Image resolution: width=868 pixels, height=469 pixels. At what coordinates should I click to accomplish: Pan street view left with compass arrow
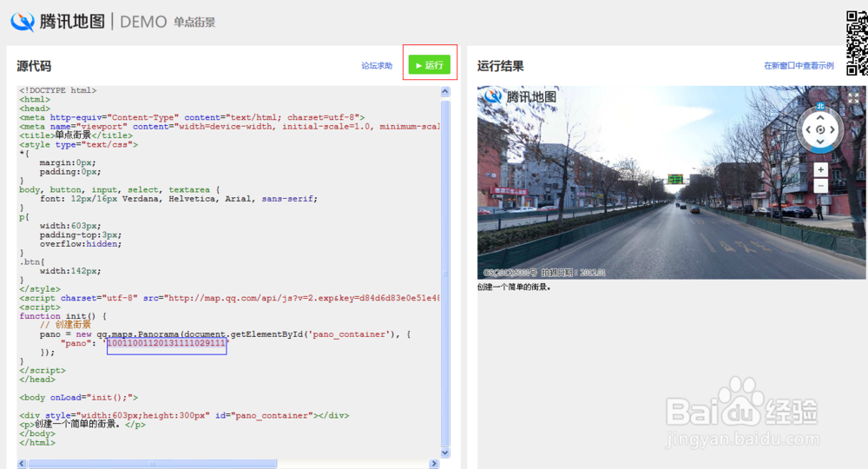tap(808, 129)
